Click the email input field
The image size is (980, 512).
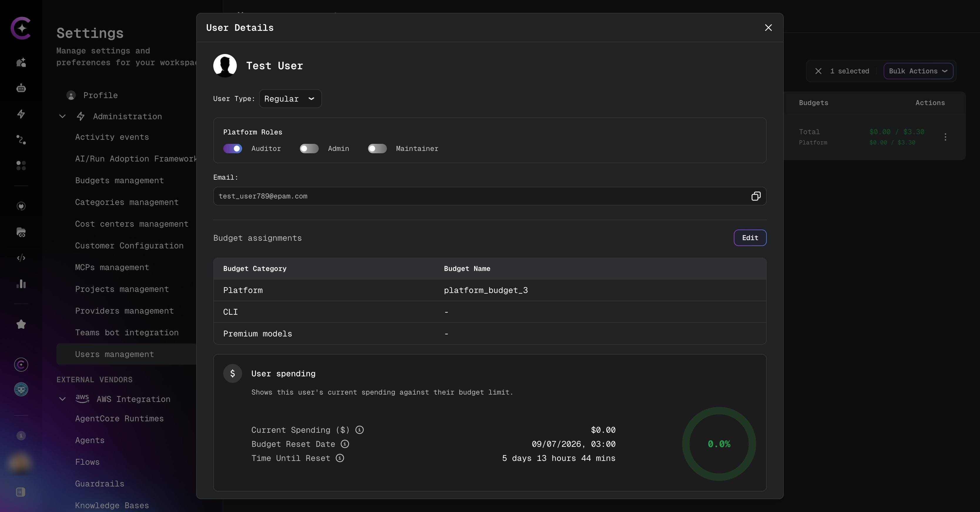coord(490,196)
